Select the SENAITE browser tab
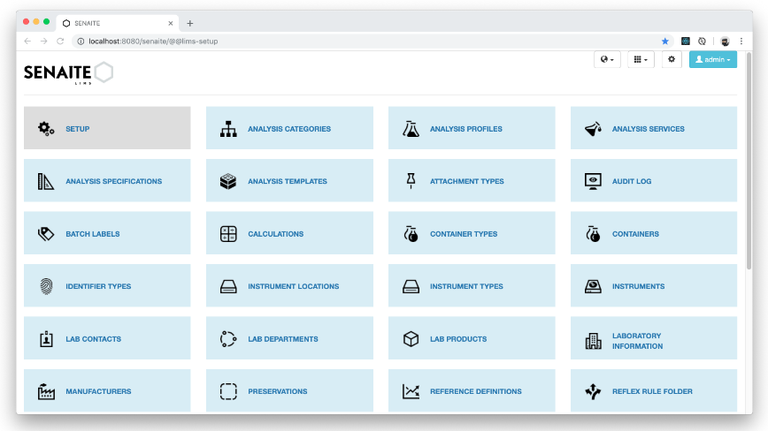 [118, 23]
